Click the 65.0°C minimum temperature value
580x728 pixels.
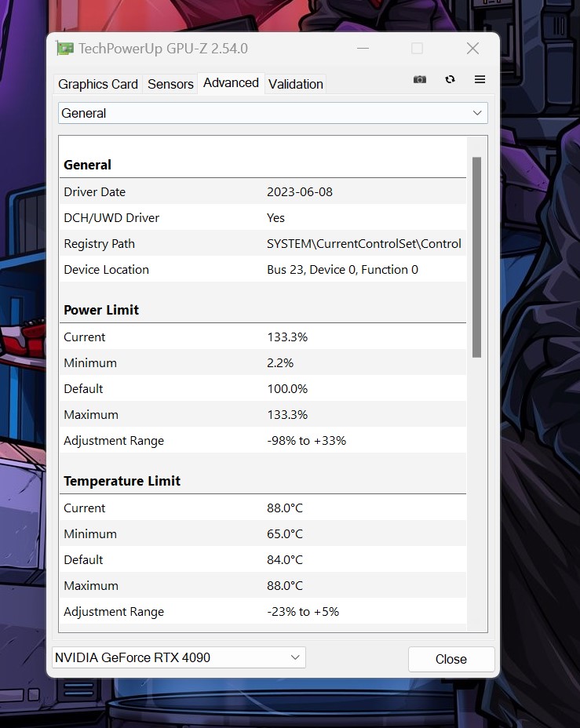285,534
